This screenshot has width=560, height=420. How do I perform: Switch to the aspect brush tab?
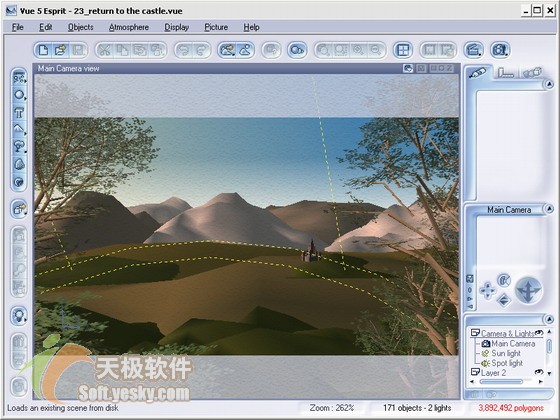478,73
